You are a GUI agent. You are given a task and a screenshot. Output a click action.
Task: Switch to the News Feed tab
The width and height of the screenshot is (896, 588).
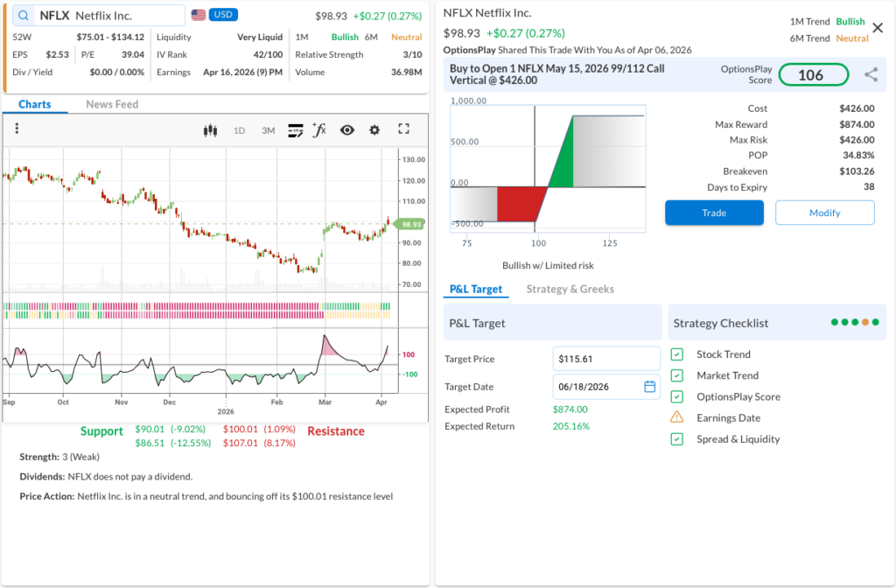[x=112, y=104]
